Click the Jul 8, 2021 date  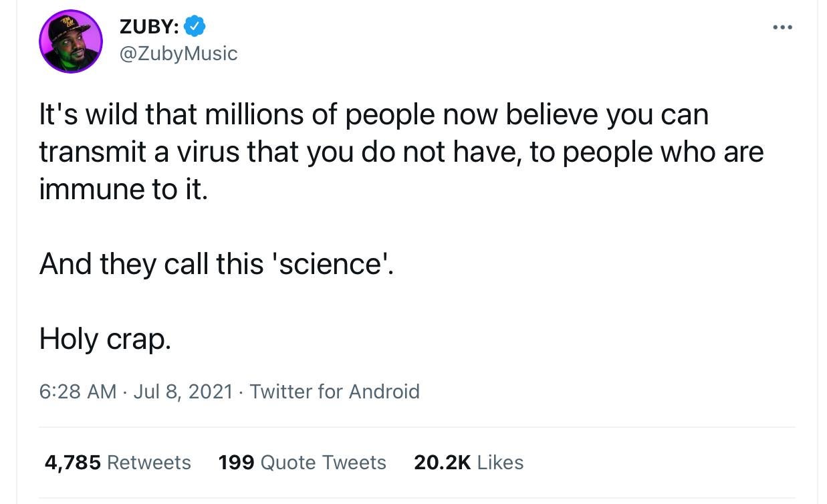point(183,392)
